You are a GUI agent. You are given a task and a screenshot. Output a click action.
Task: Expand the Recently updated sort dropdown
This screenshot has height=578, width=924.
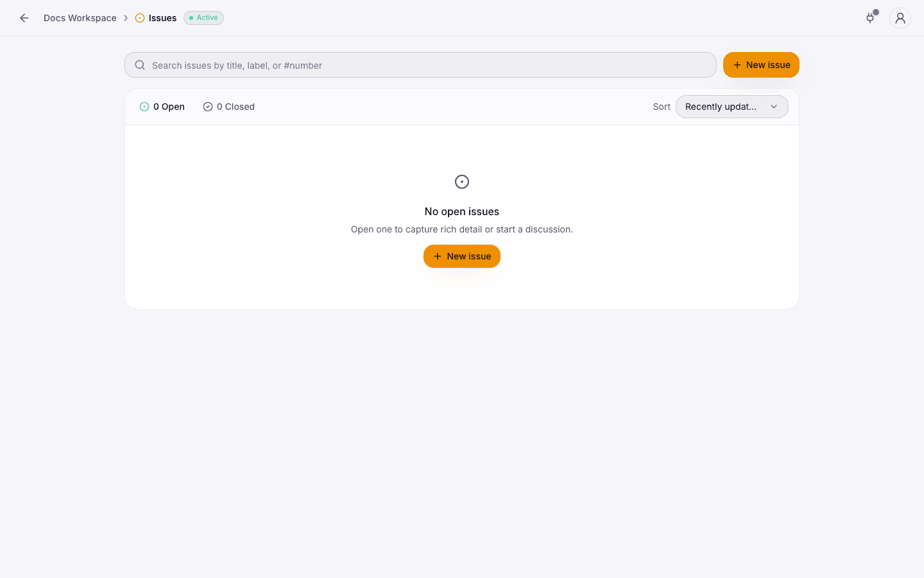coord(732,107)
